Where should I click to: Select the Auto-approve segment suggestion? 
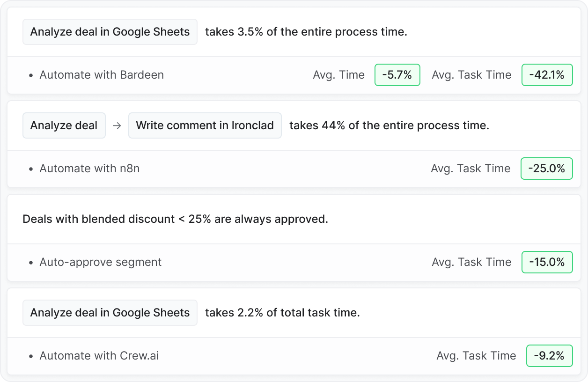(100, 262)
